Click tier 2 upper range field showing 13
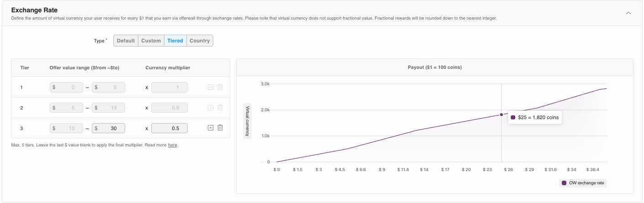 coord(108,108)
